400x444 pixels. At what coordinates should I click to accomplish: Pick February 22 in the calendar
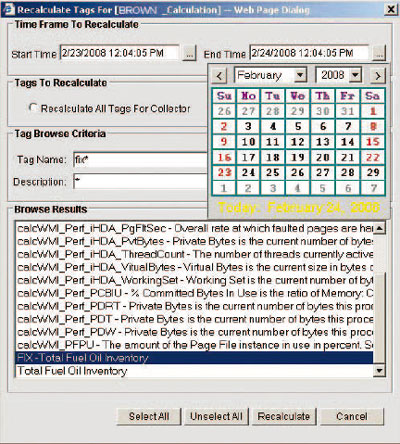373,157
